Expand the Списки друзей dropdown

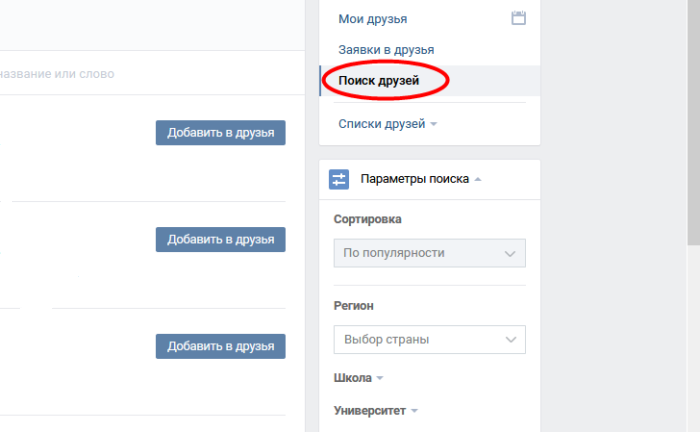[x=388, y=124]
